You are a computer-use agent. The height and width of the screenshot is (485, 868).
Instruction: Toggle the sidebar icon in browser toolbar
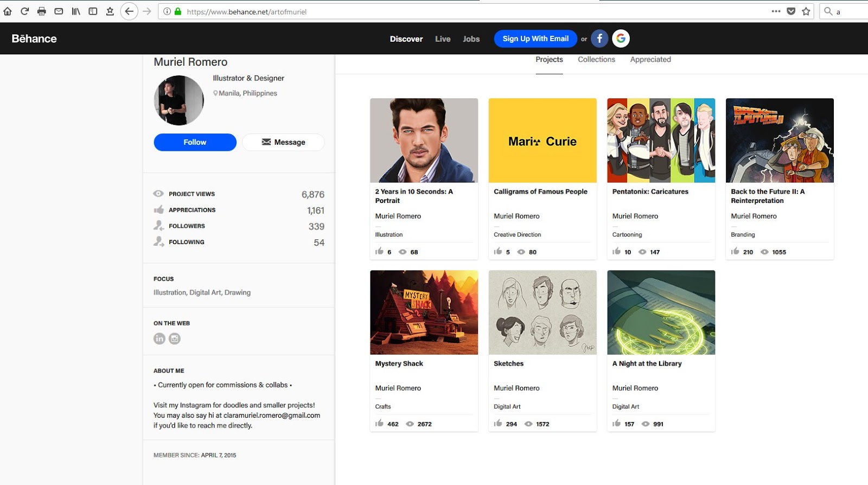[93, 11]
